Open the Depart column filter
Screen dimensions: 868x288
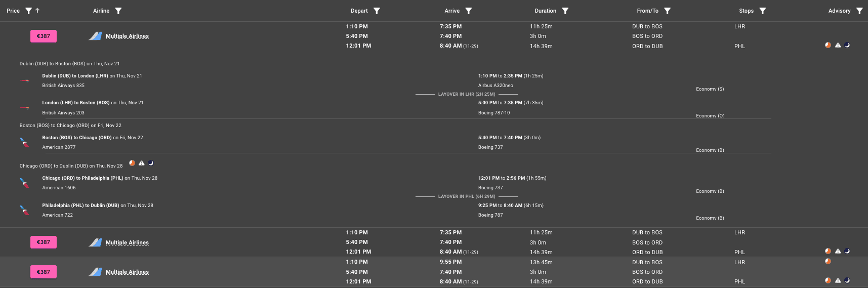377,11
